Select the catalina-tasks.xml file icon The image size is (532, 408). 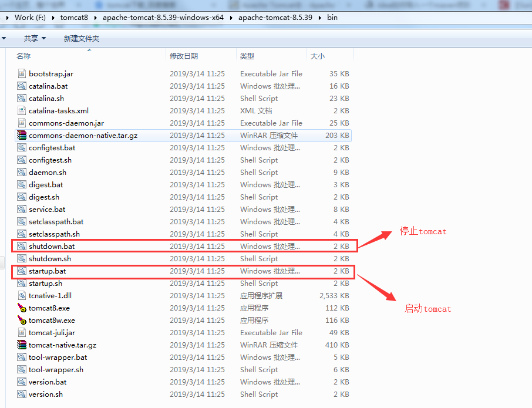[22, 110]
